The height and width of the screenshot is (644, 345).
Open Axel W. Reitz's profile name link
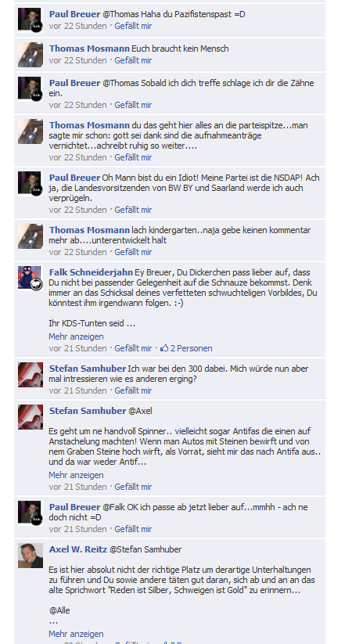click(78, 549)
